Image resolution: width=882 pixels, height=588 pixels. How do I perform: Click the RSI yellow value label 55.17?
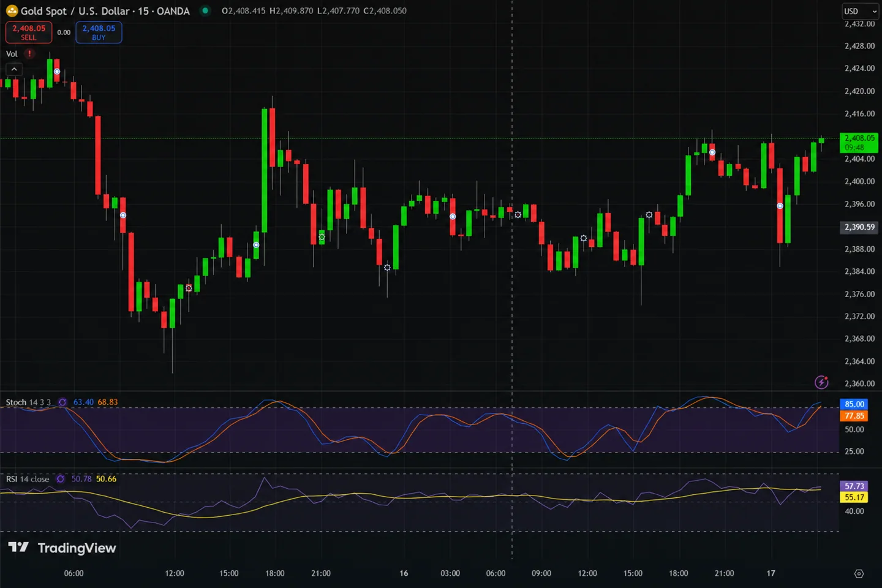pos(854,497)
